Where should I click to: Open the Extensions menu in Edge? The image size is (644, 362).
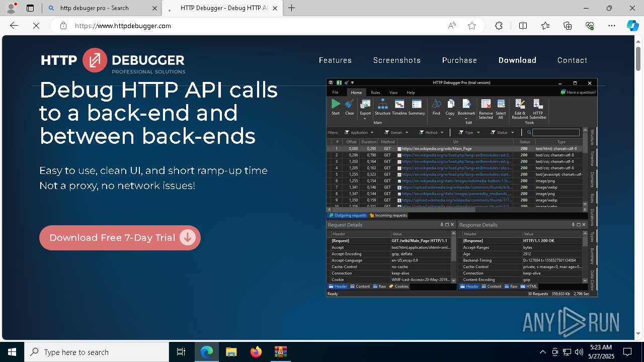499,26
